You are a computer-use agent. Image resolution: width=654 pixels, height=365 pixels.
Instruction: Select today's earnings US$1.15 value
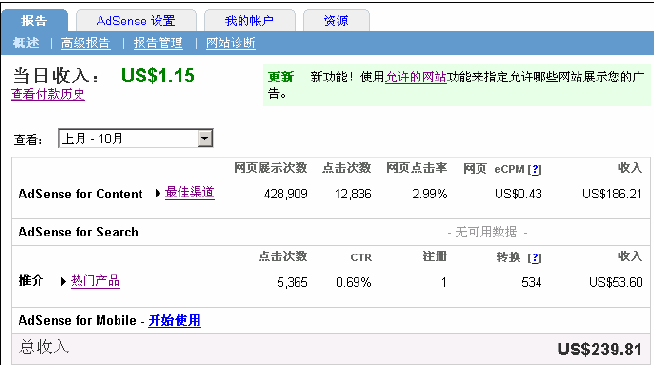tap(158, 76)
